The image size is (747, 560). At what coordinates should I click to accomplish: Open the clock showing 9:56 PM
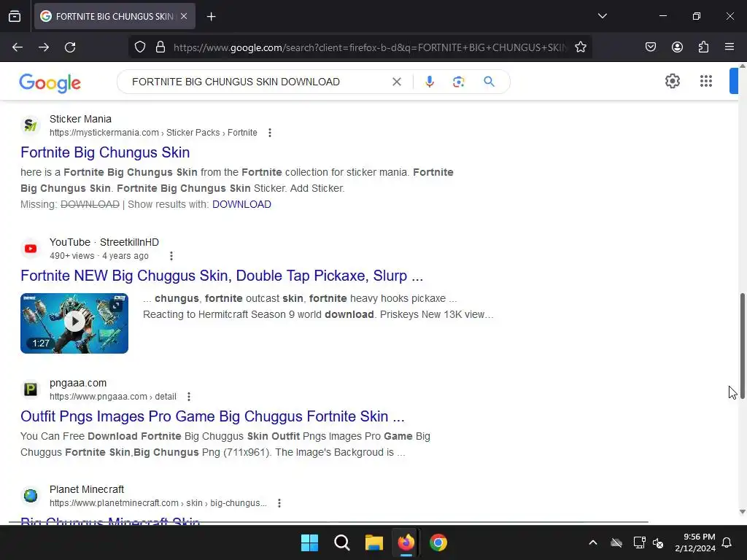[695, 542]
